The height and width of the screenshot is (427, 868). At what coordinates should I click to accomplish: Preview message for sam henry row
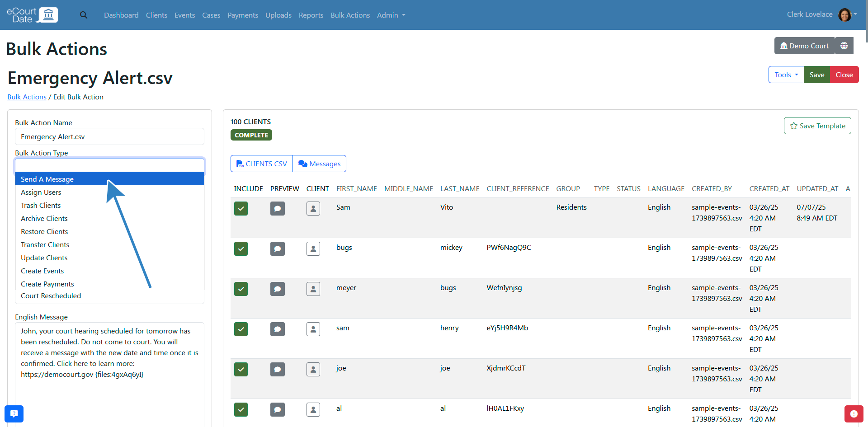point(278,329)
